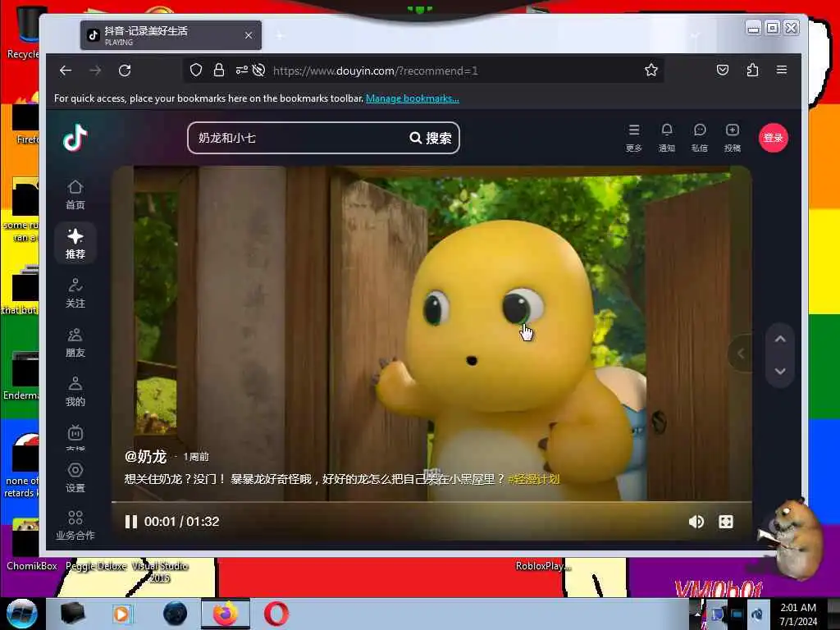Viewport: 840px width, 630px height.
Task: Open 私信 private messages
Action: tap(700, 138)
